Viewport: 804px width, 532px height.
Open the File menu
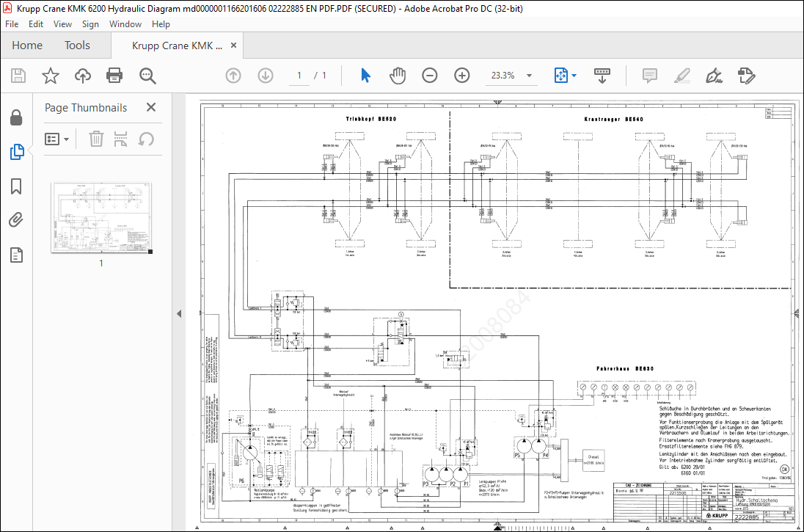point(11,24)
